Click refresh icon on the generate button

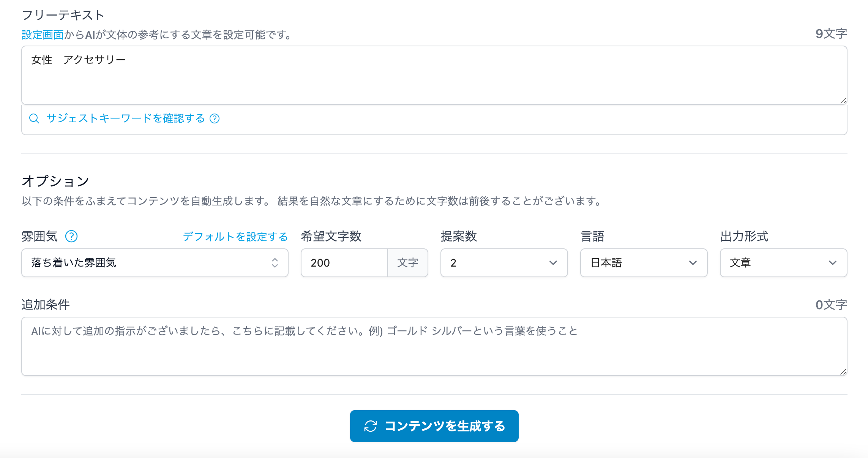370,426
